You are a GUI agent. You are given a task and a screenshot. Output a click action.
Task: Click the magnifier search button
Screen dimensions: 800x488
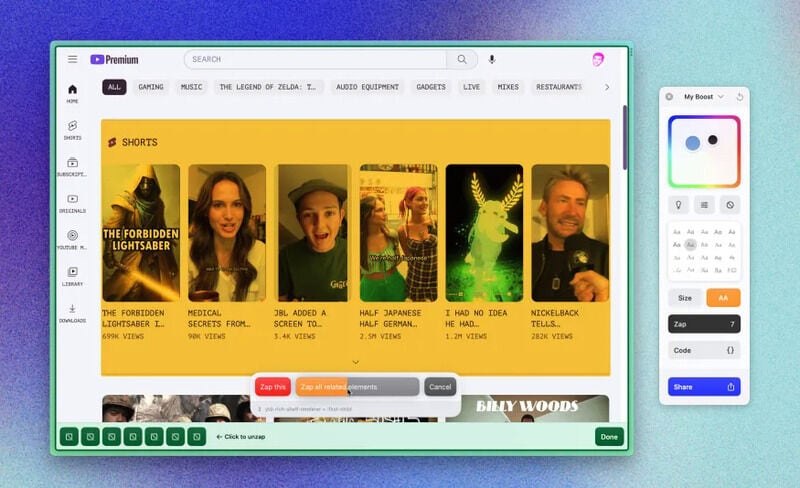(462, 59)
